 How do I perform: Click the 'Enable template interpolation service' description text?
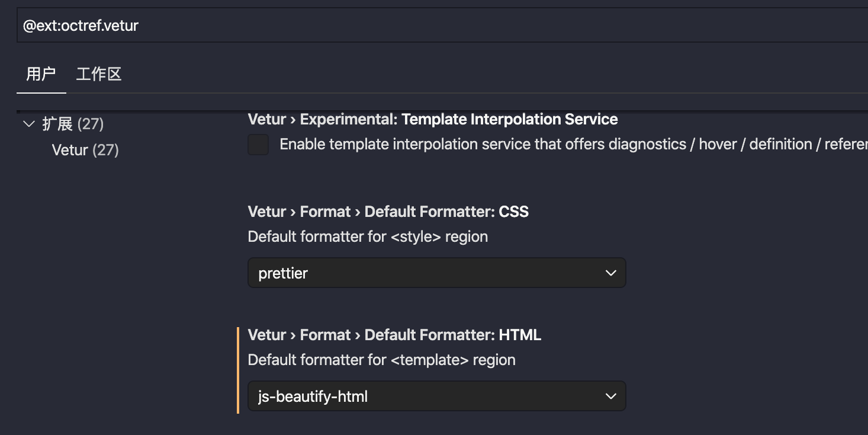[574, 145]
